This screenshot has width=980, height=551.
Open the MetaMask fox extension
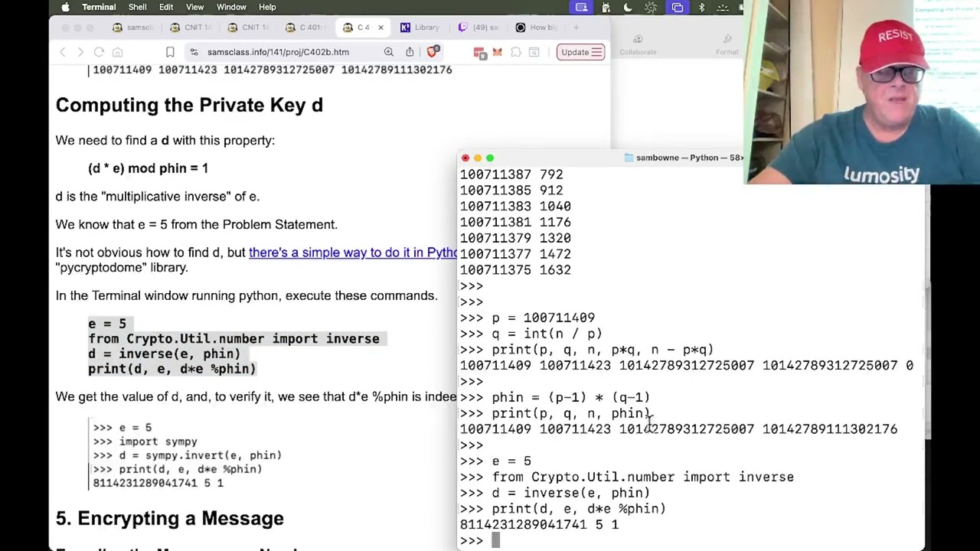coord(497,52)
